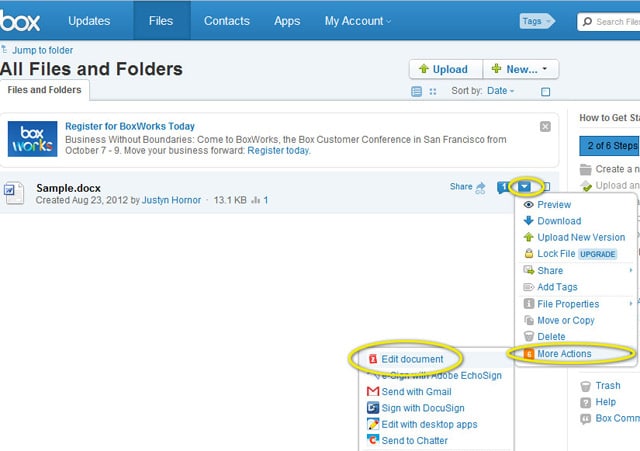
Task: Click the Sample.docx Word file icon
Action: coord(13,192)
